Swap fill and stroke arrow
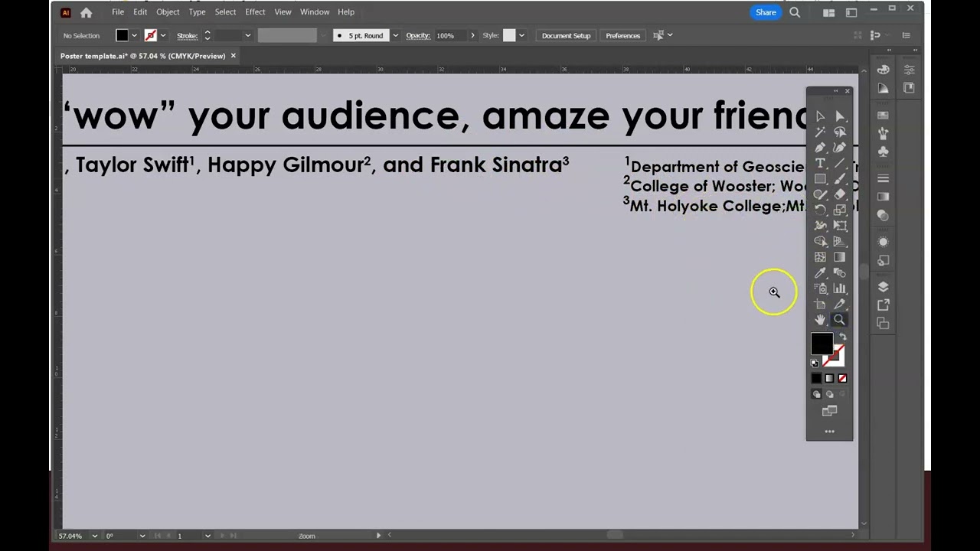 pyautogui.click(x=842, y=337)
